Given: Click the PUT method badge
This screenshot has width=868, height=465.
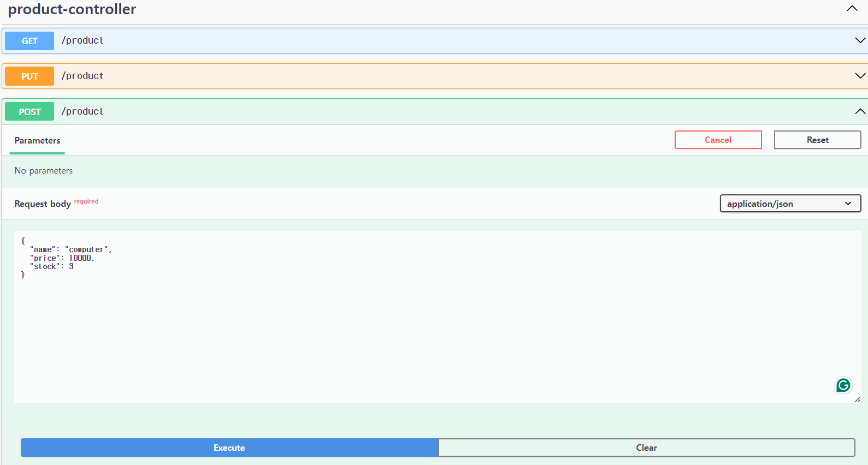Looking at the screenshot, I should [x=29, y=76].
